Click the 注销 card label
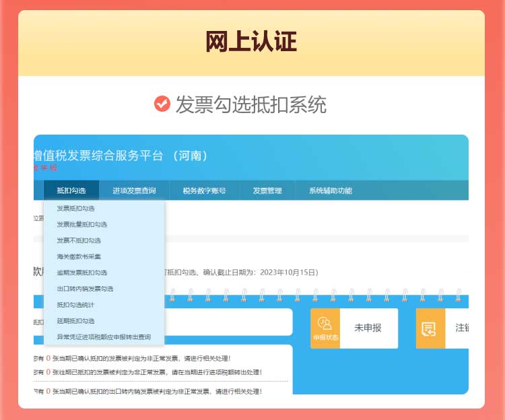The height and width of the screenshot is (420, 505). click(462, 328)
